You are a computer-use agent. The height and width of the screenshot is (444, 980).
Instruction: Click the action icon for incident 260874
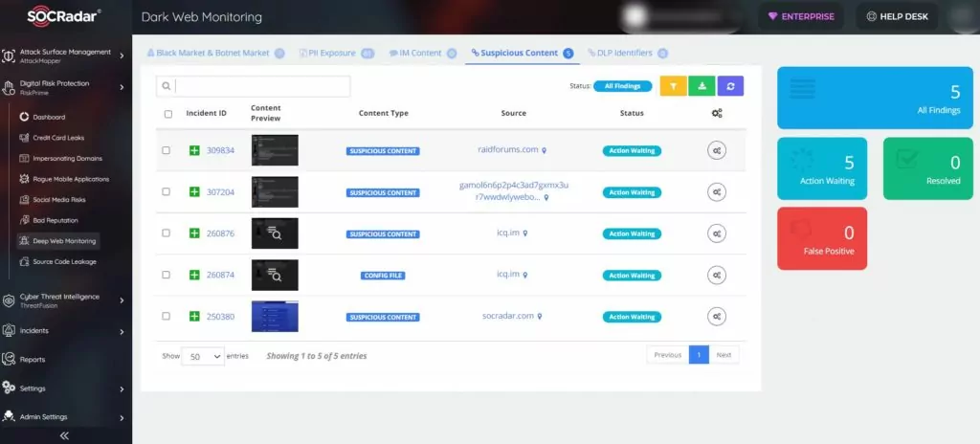tap(717, 276)
